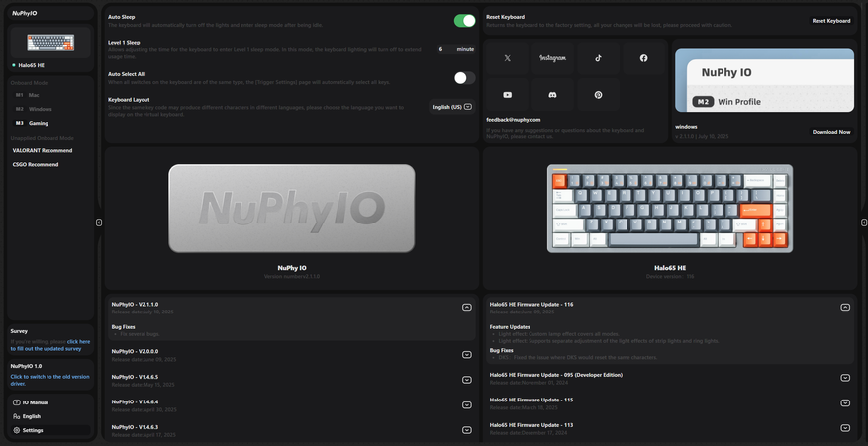Collapse the NuPhyIO V2.1.1.0 release notes

(x=466, y=308)
